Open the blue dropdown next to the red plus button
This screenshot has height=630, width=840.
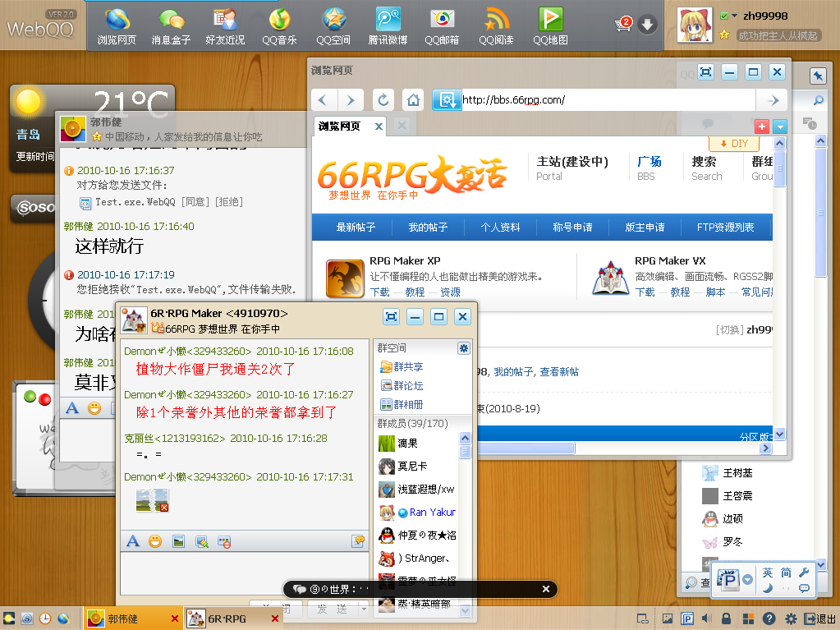point(780,126)
